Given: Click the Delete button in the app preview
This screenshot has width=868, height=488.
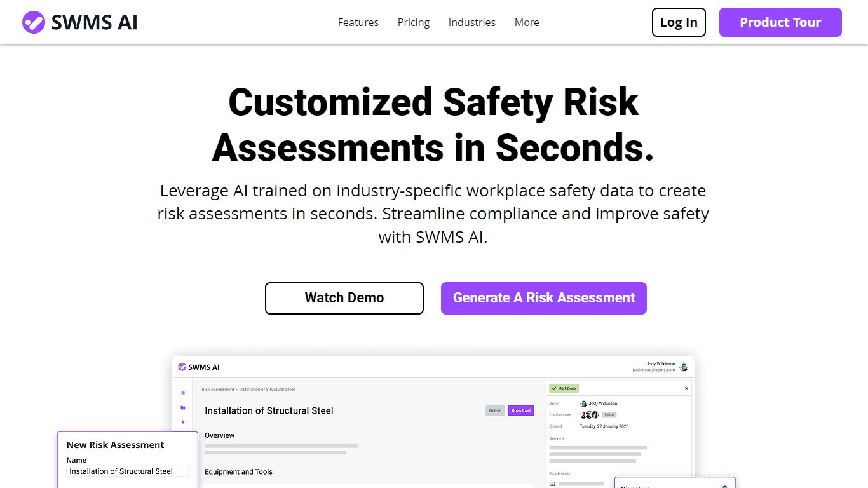Looking at the screenshot, I should point(495,410).
